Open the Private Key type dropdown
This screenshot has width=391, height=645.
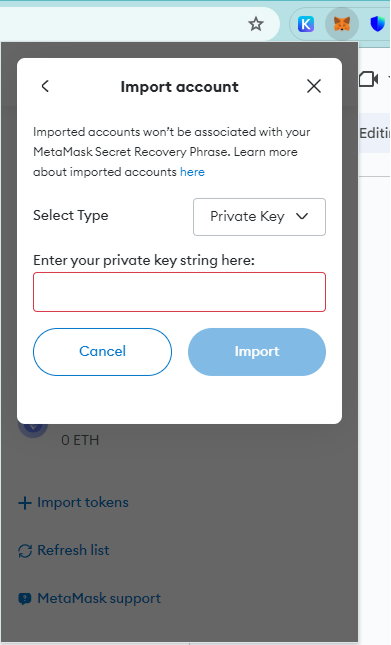(x=259, y=217)
